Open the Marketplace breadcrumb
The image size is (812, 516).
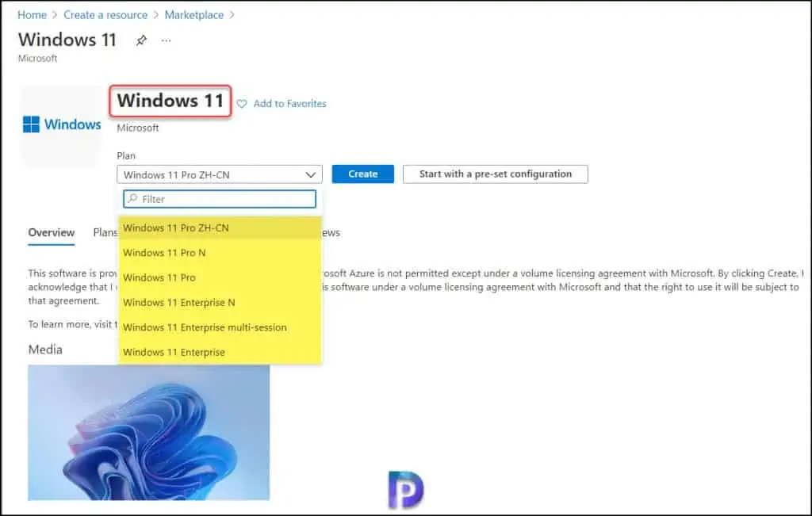click(x=194, y=15)
